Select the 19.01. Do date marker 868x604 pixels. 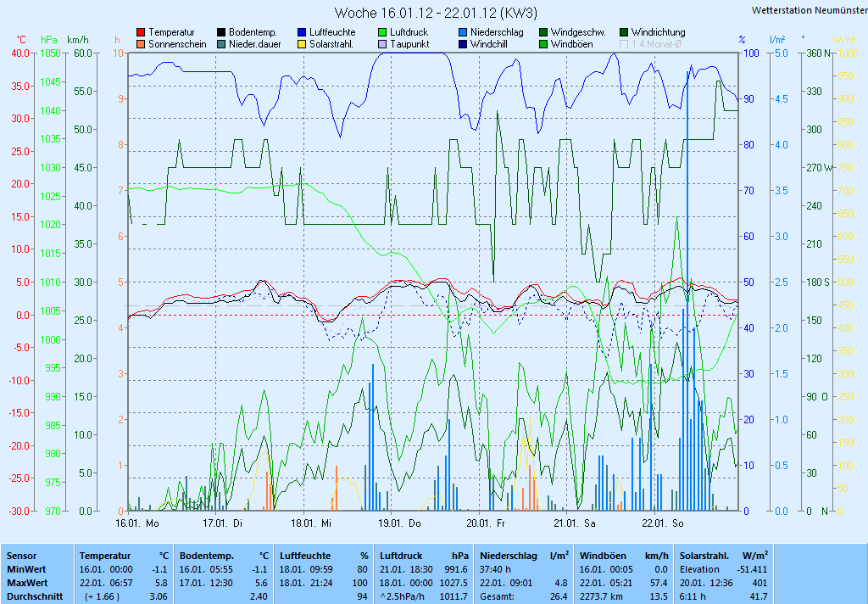tap(399, 523)
